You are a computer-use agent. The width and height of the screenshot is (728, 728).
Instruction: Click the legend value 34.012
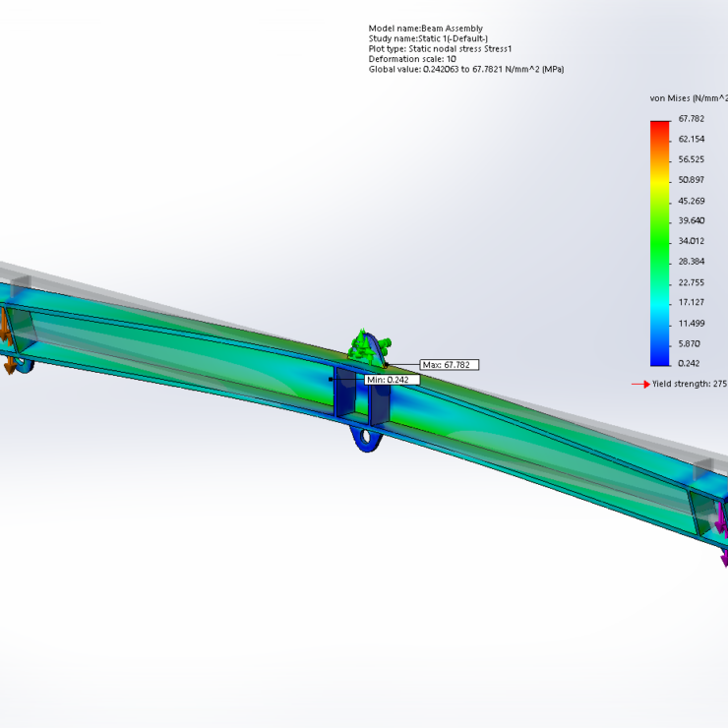click(692, 241)
